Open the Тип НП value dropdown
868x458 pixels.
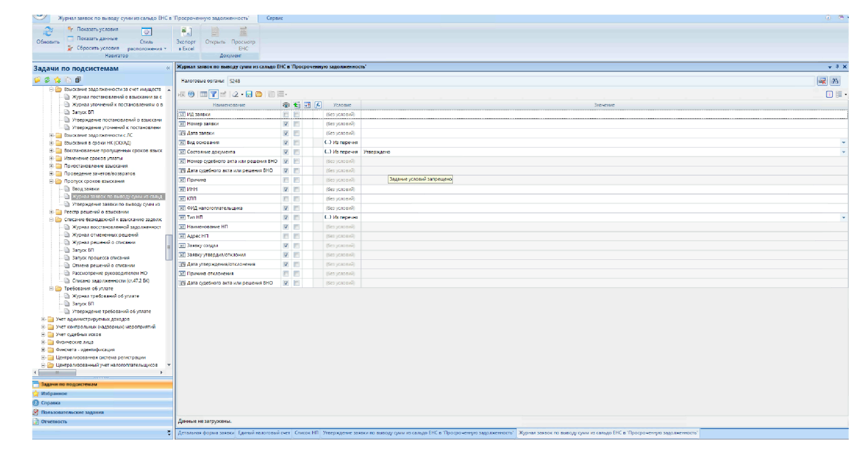(843, 217)
